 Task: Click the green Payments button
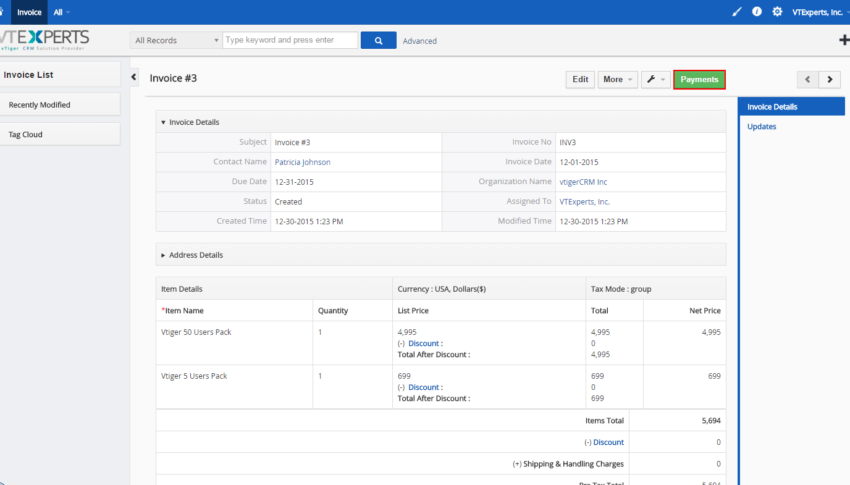point(699,79)
